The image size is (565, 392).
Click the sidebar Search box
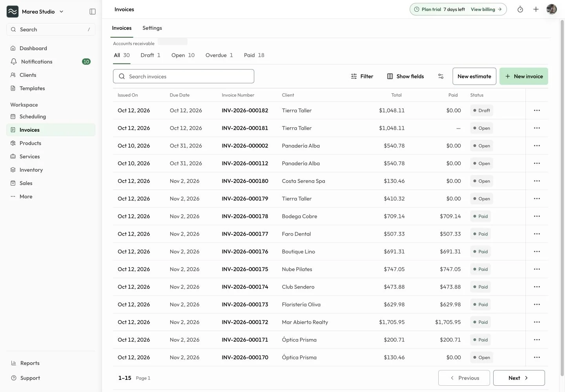tap(51, 29)
